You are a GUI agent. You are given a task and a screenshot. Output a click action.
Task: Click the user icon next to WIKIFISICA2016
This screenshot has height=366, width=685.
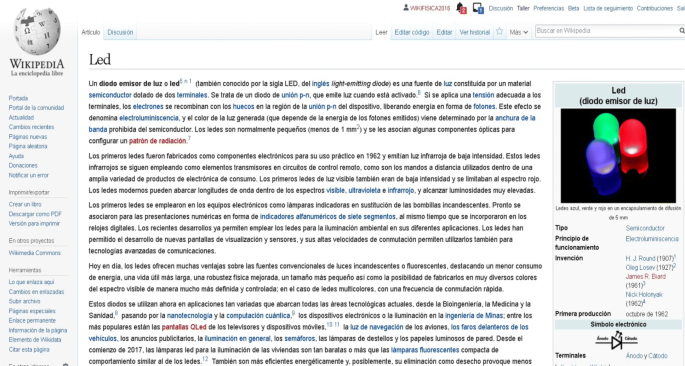coord(406,8)
